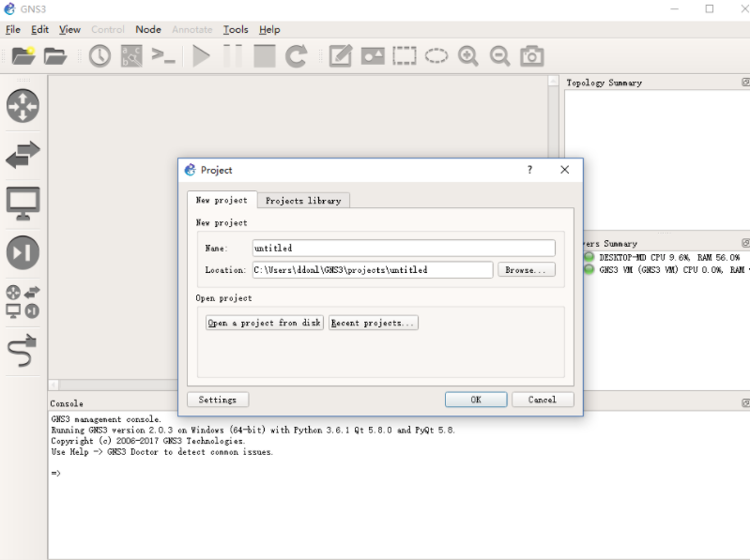
Task: Click the workspace horizontal scroll left arrow
Action: pyautogui.click(x=54, y=386)
